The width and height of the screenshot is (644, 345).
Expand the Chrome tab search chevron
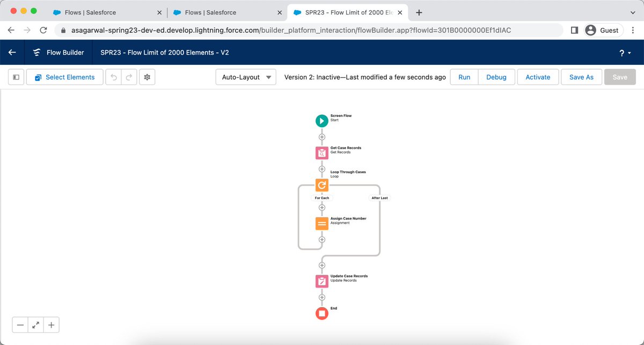[632, 12]
